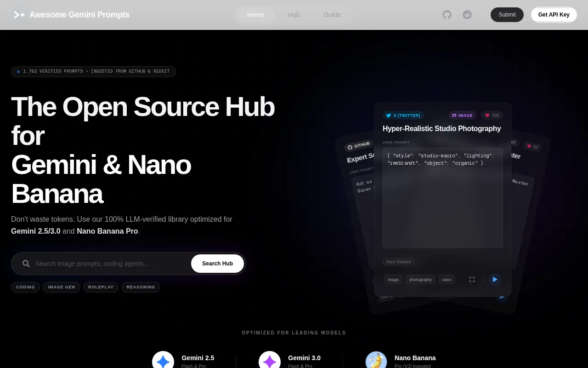The image size is (588, 368).
Task: Click the IMAGE type badge
Action: click(462, 115)
